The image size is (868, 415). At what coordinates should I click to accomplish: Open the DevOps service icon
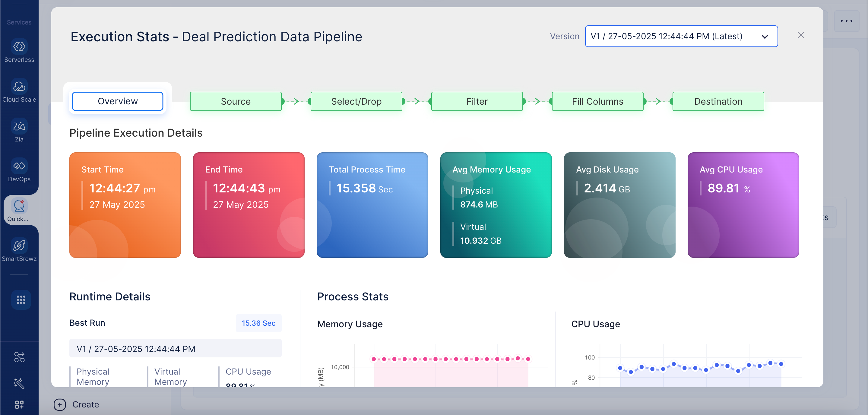click(19, 166)
